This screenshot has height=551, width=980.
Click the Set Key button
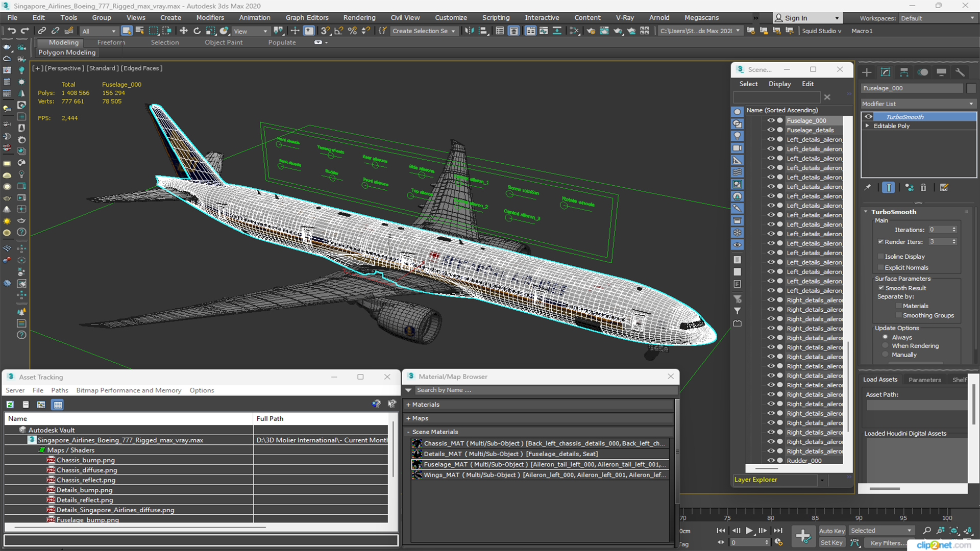pos(831,543)
